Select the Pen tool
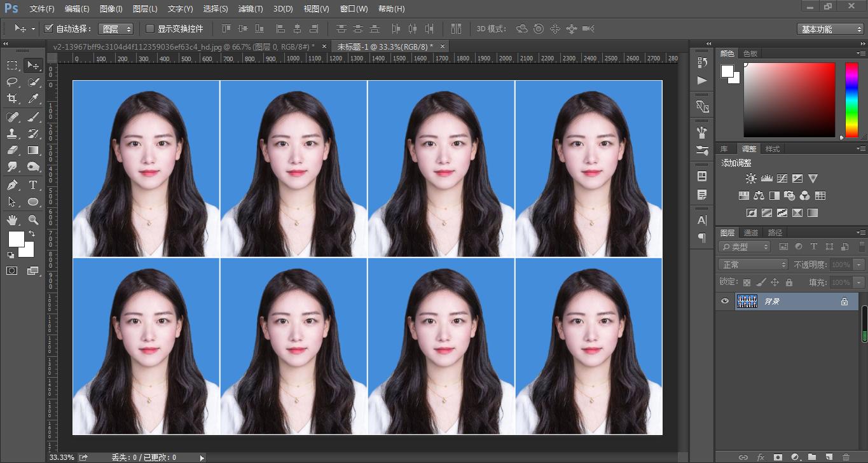868x463 pixels. [12, 185]
